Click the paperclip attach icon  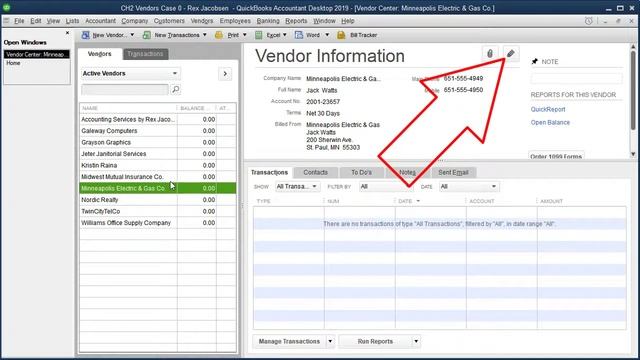(490, 53)
